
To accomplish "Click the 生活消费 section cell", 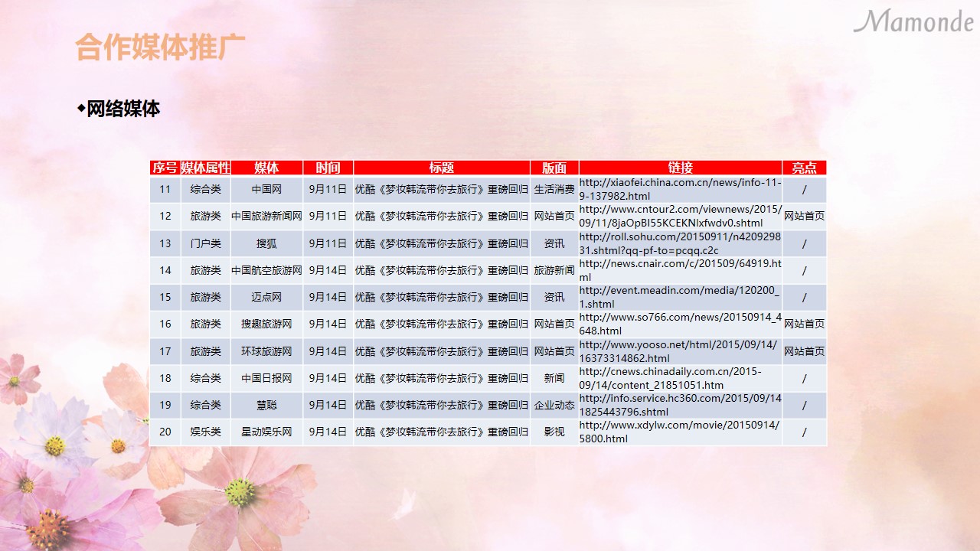I will [554, 189].
